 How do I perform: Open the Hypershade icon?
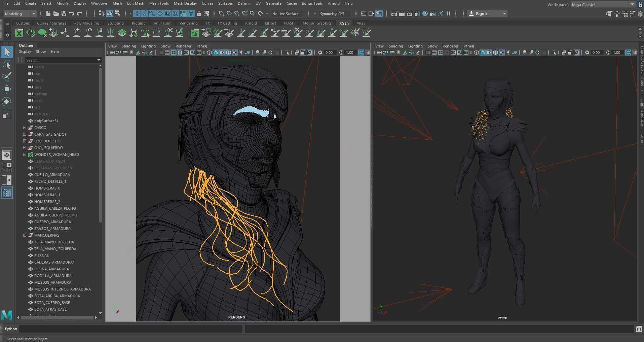425,13
